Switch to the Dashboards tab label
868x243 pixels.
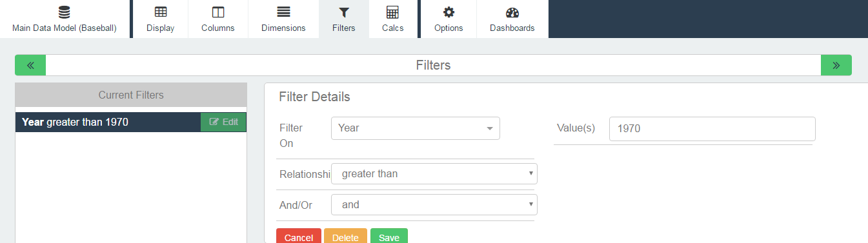[512, 28]
